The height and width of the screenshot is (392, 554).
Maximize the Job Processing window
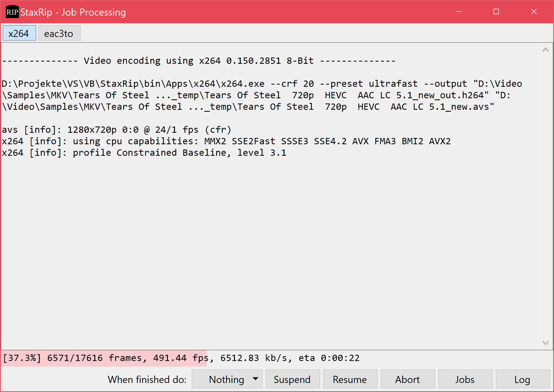[496, 12]
